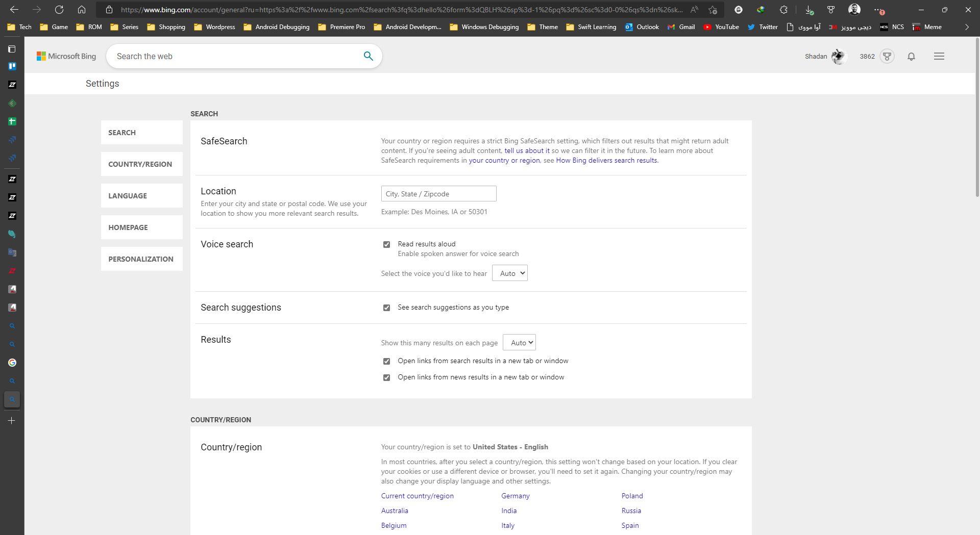Go to browser home page icon
Image resolution: width=980 pixels, height=535 pixels.
pos(82,10)
